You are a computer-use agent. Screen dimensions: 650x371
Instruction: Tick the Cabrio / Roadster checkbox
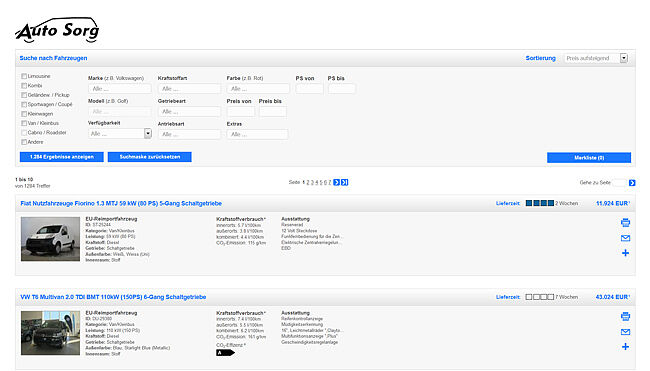click(x=24, y=133)
